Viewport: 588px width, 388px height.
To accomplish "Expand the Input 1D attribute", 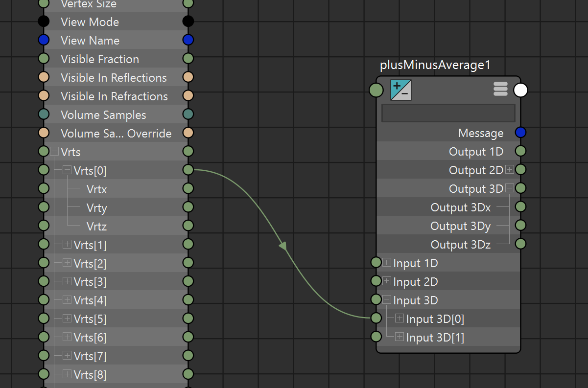I will pyautogui.click(x=387, y=263).
